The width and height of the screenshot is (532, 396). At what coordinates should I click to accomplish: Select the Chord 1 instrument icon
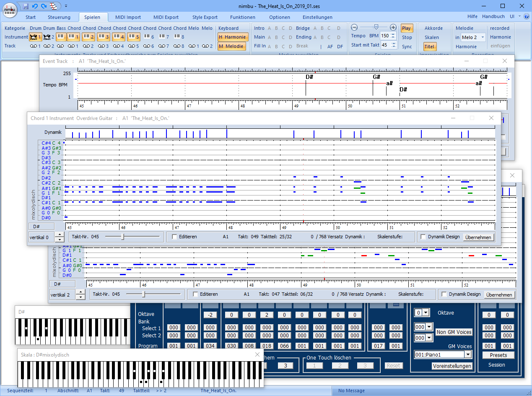point(74,37)
